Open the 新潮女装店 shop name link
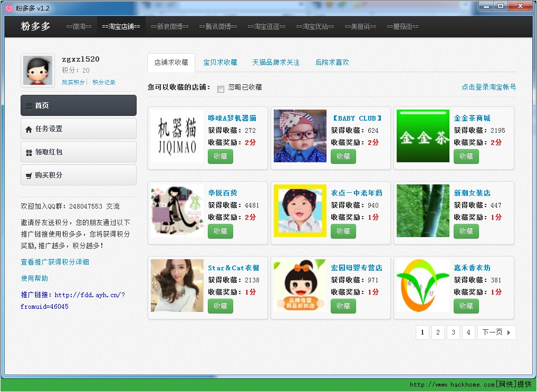 point(472,193)
